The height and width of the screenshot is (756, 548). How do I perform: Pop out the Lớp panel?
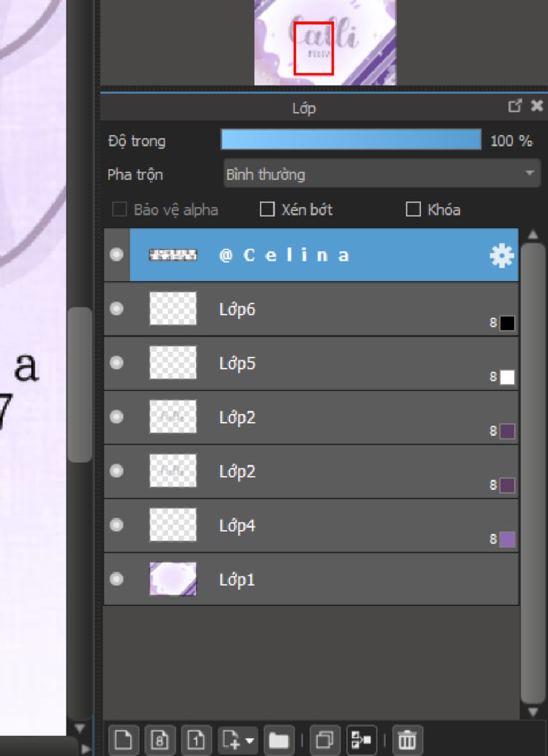click(515, 106)
